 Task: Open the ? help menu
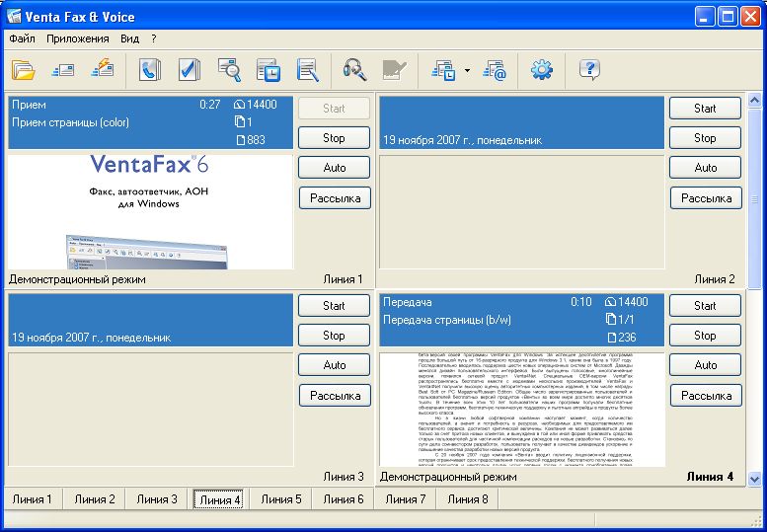(x=154, y=38)
